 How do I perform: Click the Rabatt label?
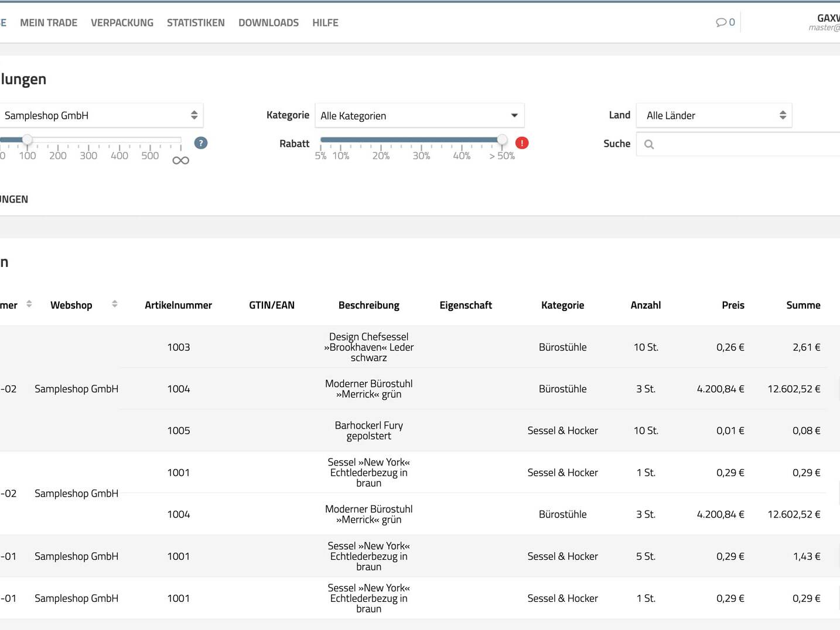(294, 143)
